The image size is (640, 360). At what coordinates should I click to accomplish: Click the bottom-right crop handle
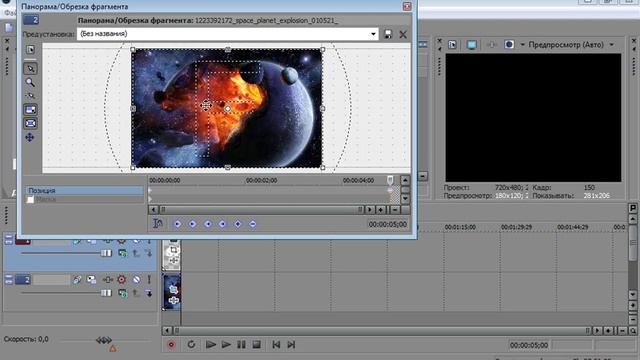click(x=323, y=167)
